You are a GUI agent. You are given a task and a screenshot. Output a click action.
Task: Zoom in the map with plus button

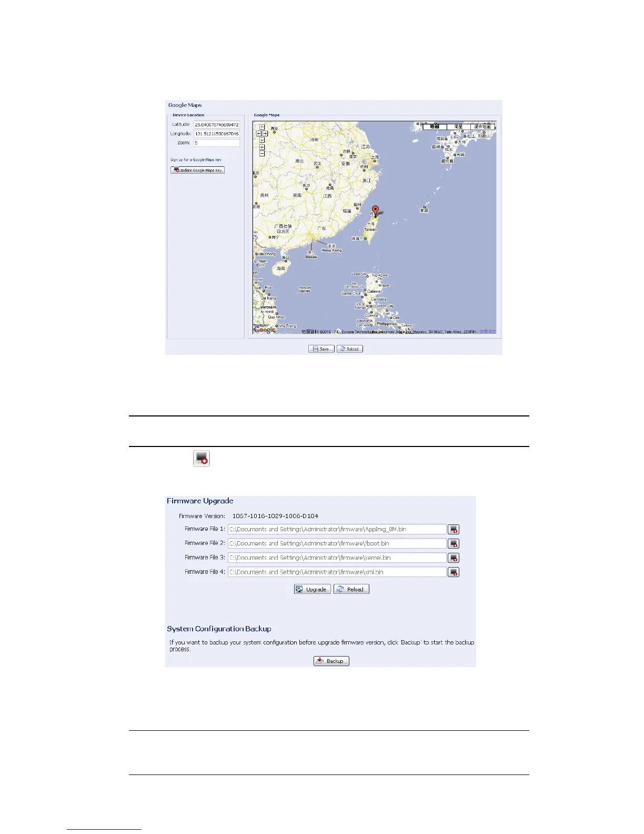(262, 147)
